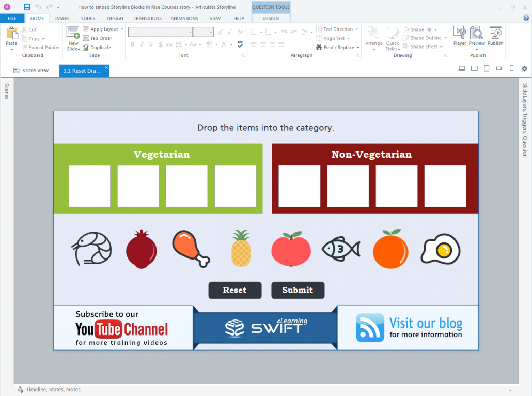This screenshot has height=396, width=532.
Task: Open Player settings
Action: (x=459, y=36)
